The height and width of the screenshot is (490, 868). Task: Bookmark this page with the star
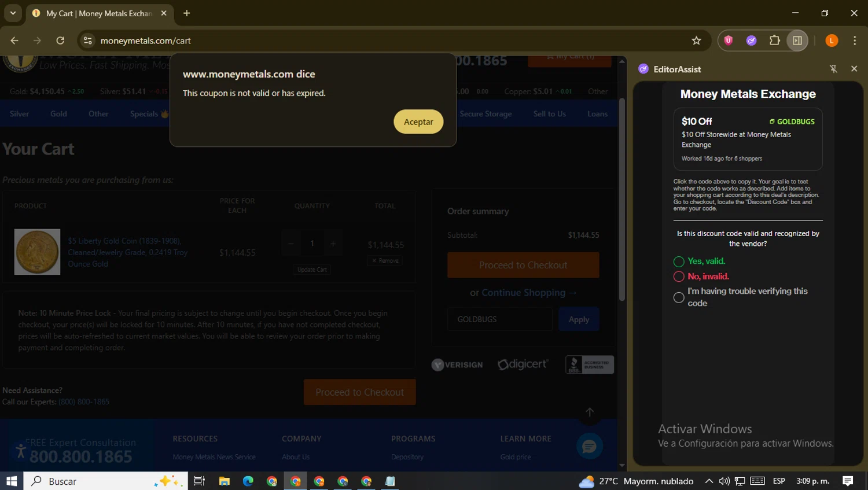click(x=696, y=40)
